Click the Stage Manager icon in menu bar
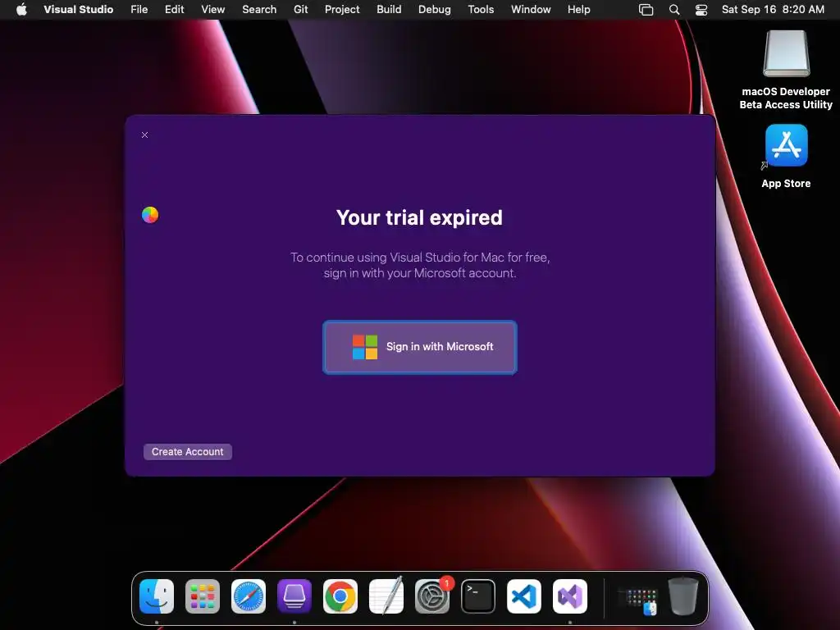840x630 pixels. 646,10
